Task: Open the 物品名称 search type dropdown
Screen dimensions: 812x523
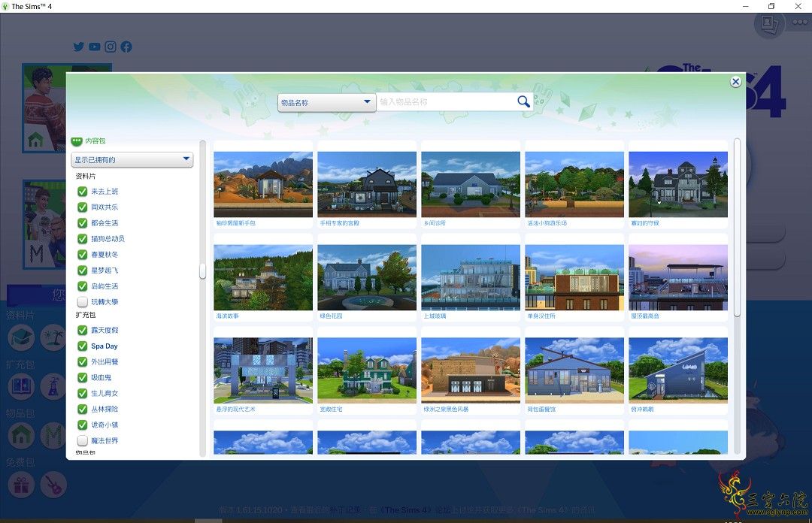Action: pos(326,102)
